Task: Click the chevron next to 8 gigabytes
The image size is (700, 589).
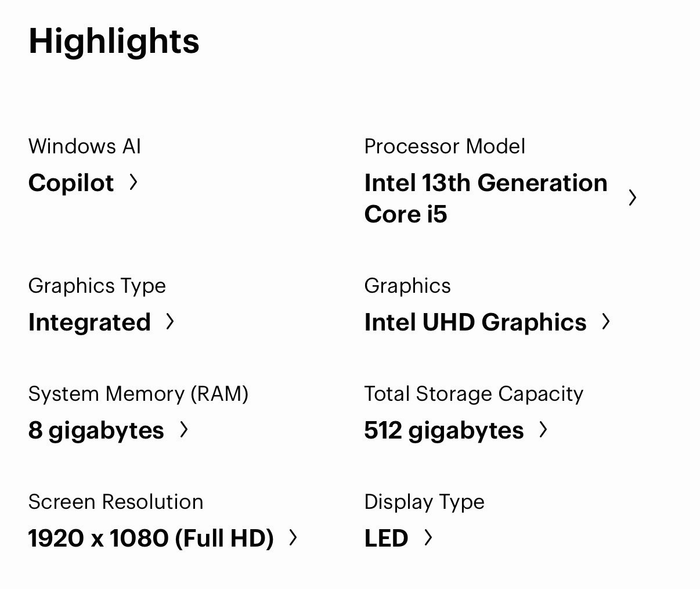Action: pos(184,430)
